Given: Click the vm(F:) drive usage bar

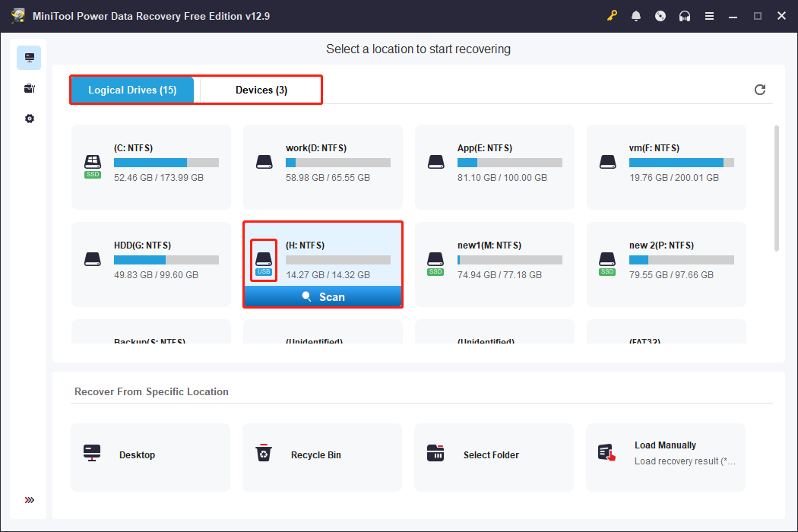Looking at the screenshot, I should coord(682,163).
